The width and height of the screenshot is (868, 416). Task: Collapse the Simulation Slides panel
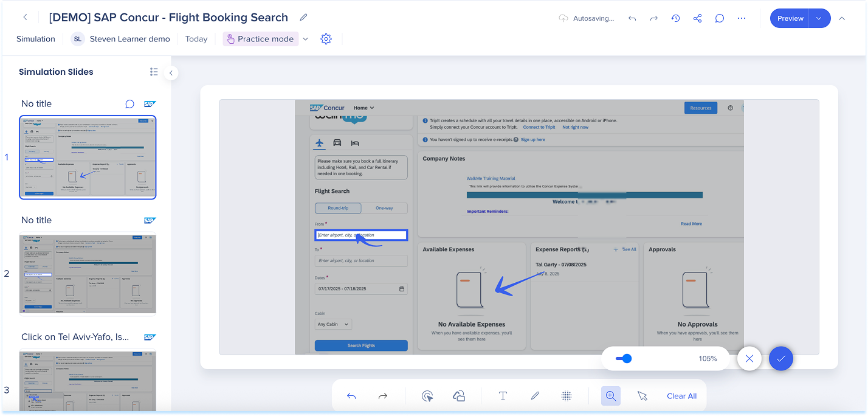pos(171,73)
